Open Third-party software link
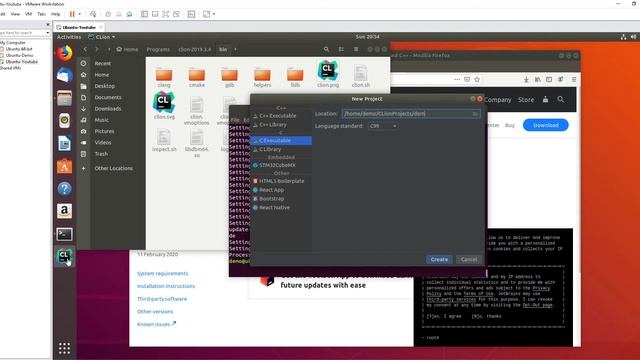The height and width of the screenshot is (360, 640). coord(162,299)
